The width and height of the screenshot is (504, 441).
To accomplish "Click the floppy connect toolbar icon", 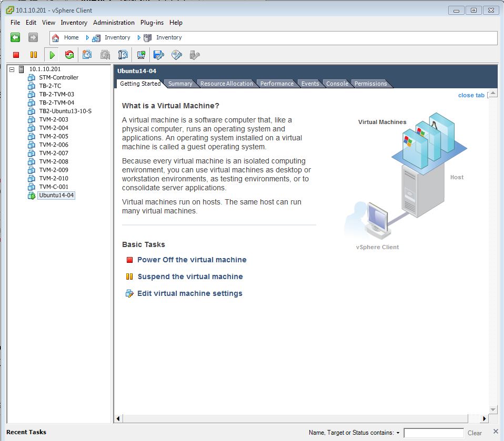I will coord(159,55).
